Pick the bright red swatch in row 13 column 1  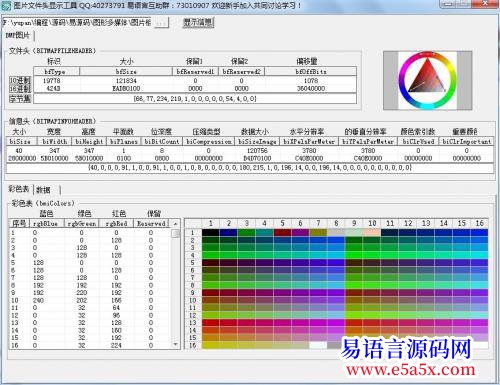[x=211, y=323]
